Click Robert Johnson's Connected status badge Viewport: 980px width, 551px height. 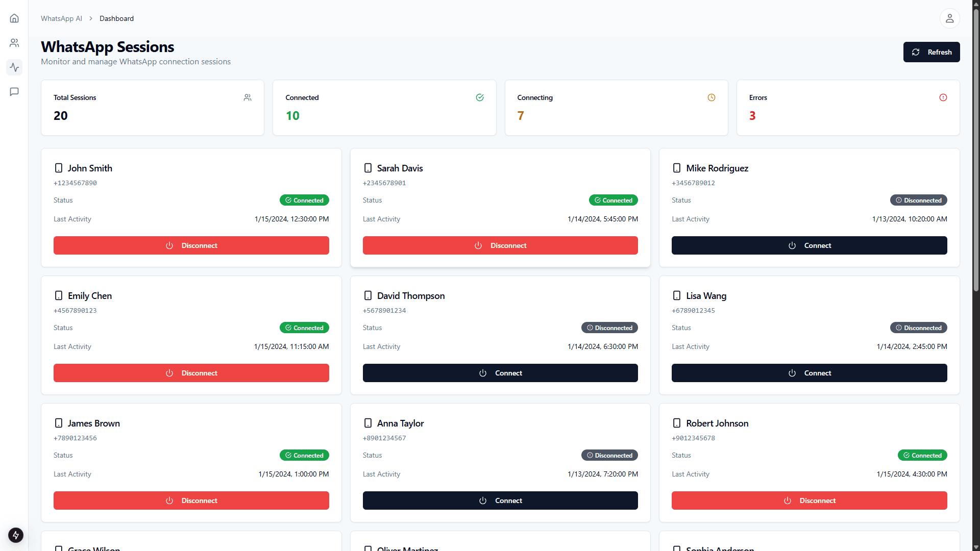pos(922,455)
